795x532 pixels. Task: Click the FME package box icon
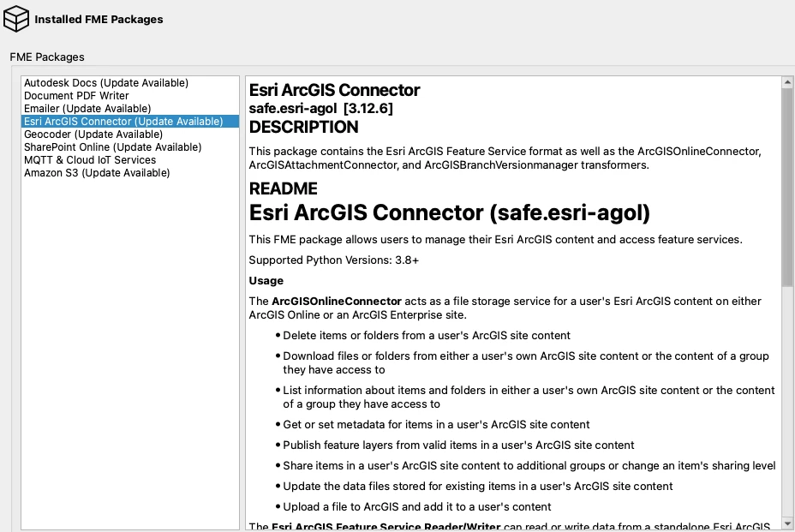(x=15, y=19)
